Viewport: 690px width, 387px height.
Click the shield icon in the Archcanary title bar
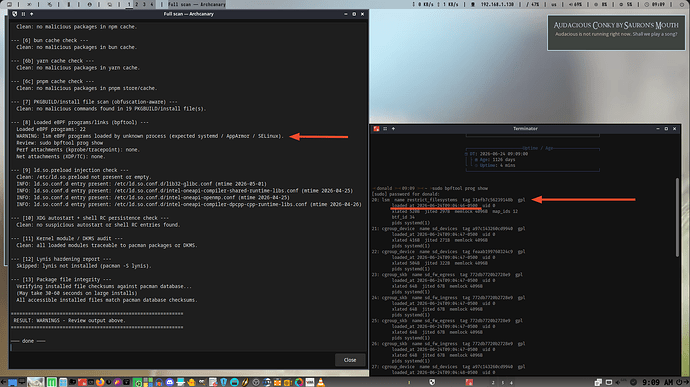tap(15, 14)
